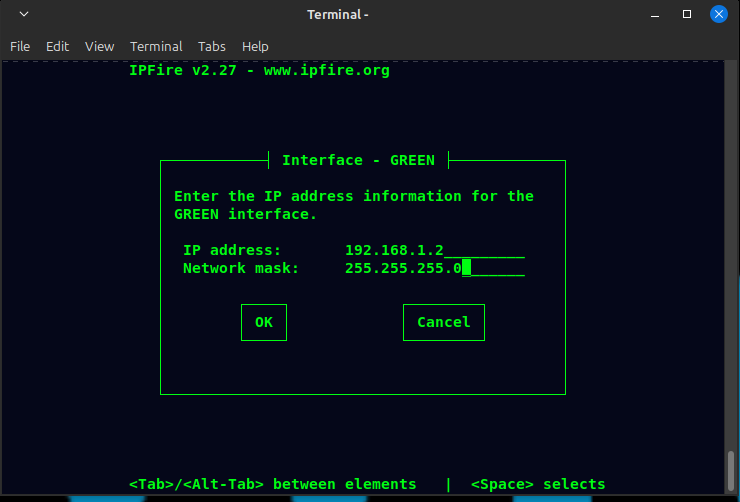Click the terminal's vertical scrollbar handle
This screenshot has height=502, width=740.
[731, 468]
